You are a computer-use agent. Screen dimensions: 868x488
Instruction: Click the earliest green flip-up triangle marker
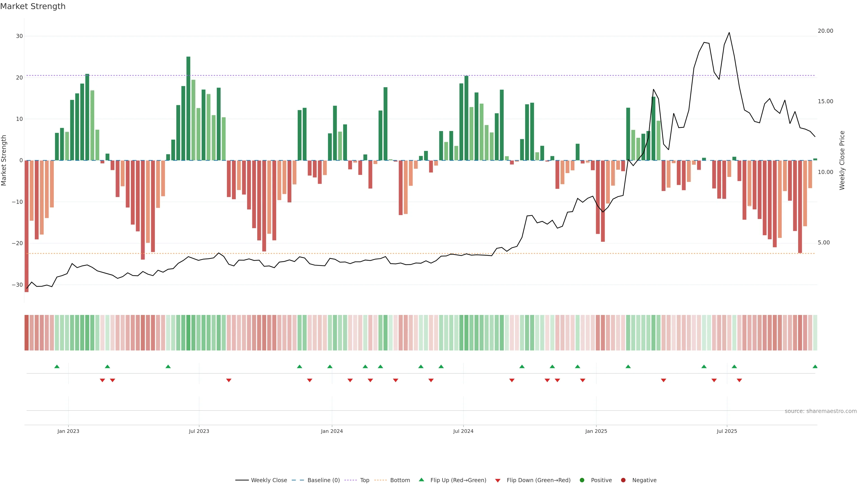pos(57,366)
